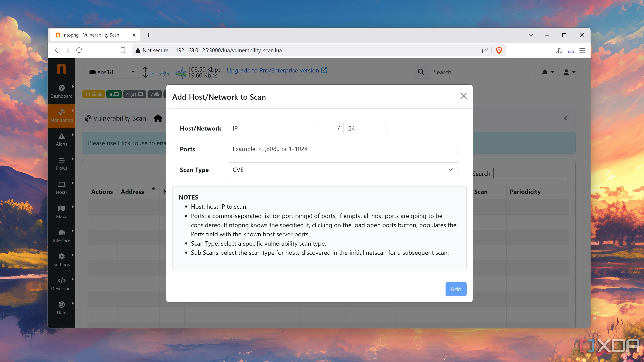Open the Brave Shields lion icon
This screenshot has height=362, width=644.
click(499, 50)
